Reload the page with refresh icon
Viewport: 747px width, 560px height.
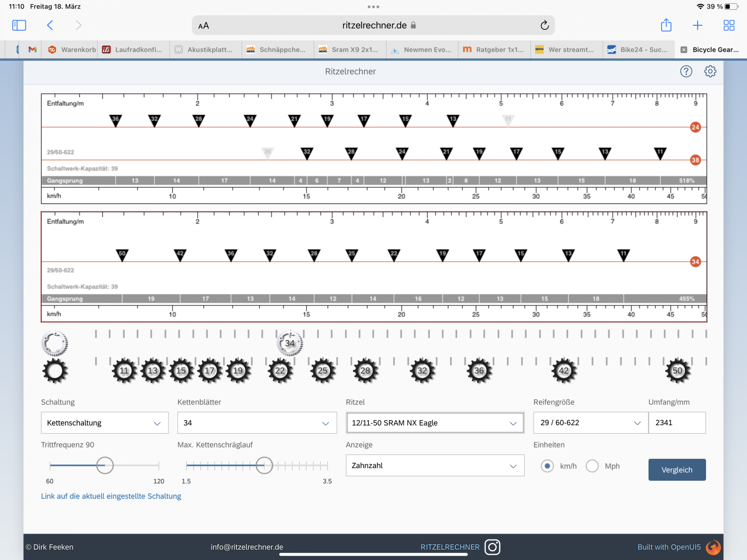(544, 26)
